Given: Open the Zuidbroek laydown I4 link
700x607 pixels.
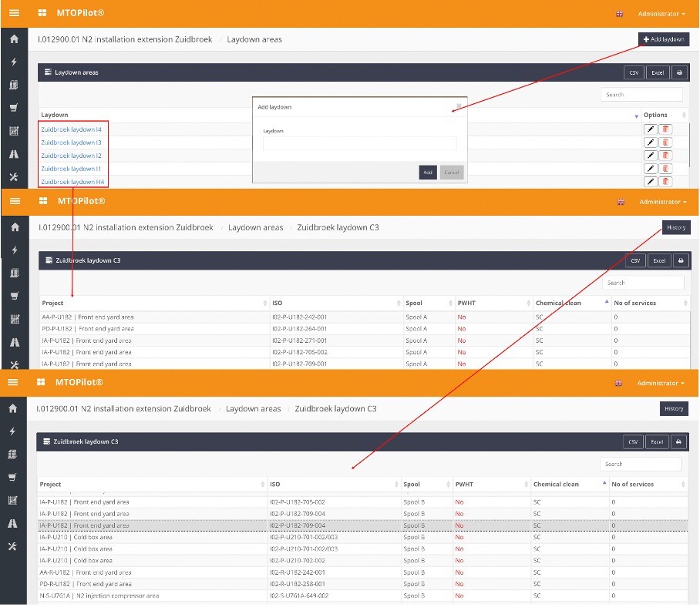Looking at the screenshot, I should [71, 129].
